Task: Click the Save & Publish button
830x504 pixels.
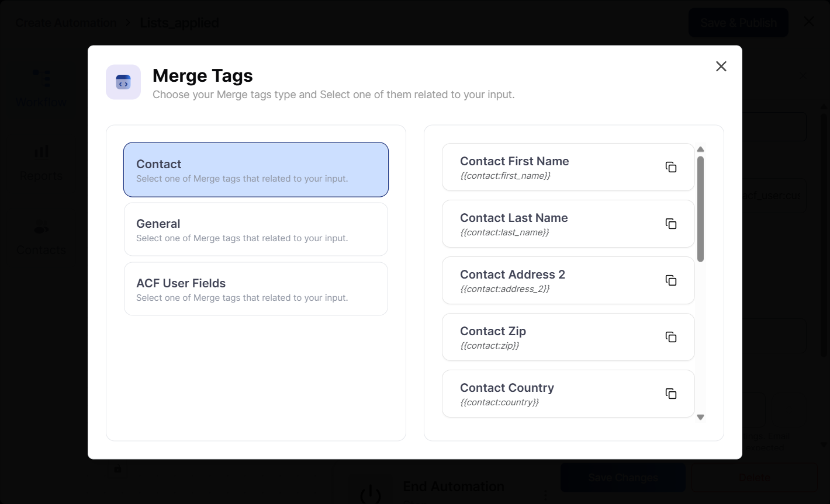Action: (x=738, y=22)
